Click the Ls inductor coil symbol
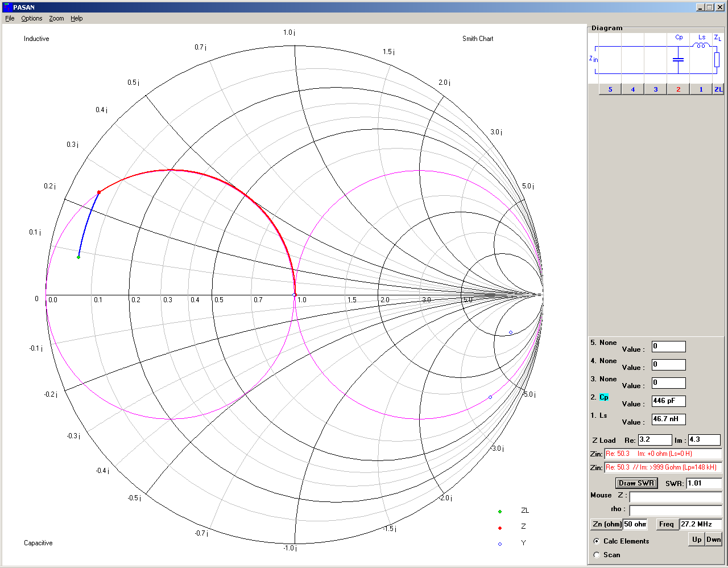The image size is (728, 568). (701, 46)
